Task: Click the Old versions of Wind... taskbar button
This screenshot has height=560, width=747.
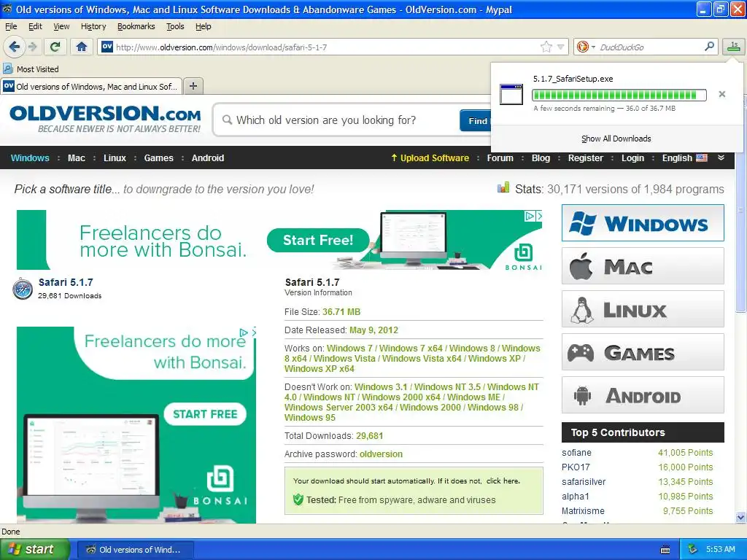Action: 135,550
